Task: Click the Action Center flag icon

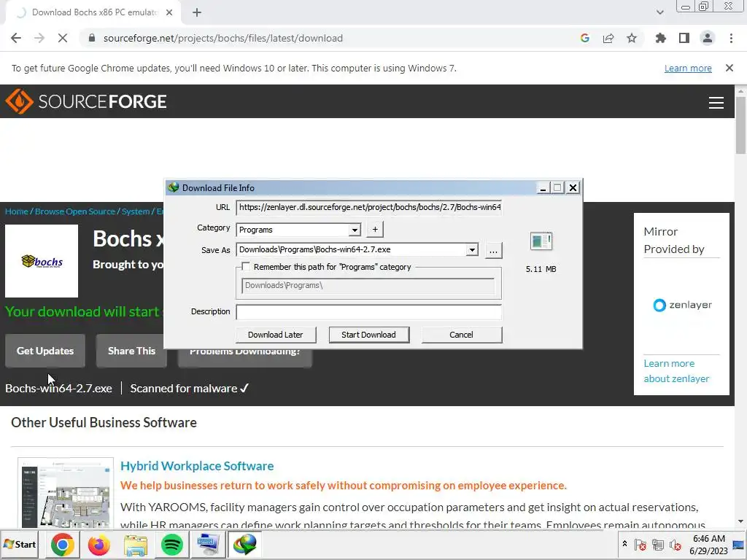Action: [640, 544]
